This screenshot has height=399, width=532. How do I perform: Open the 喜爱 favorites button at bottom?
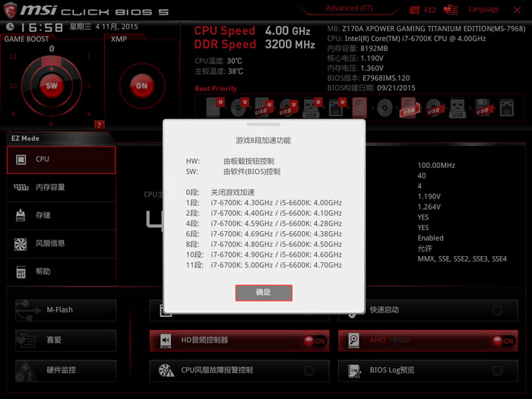(x=65, y=340)
